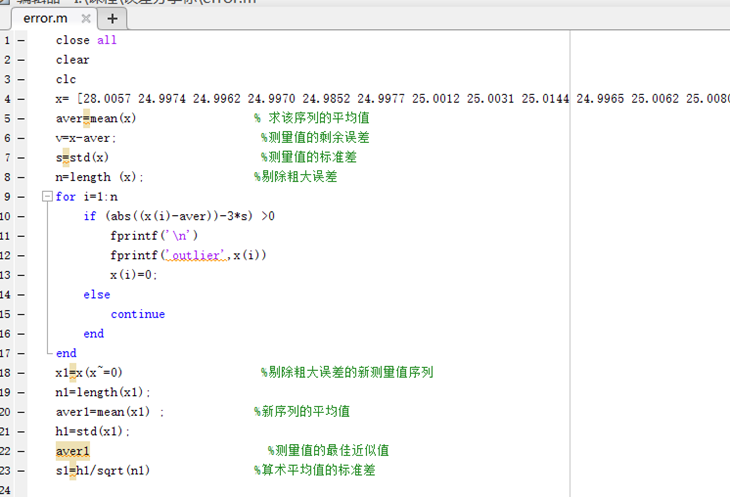The height and width of the screenshot is (497, 730).
Task: Click the 'x(i)=0;' assignment
Action: [134, 275]
